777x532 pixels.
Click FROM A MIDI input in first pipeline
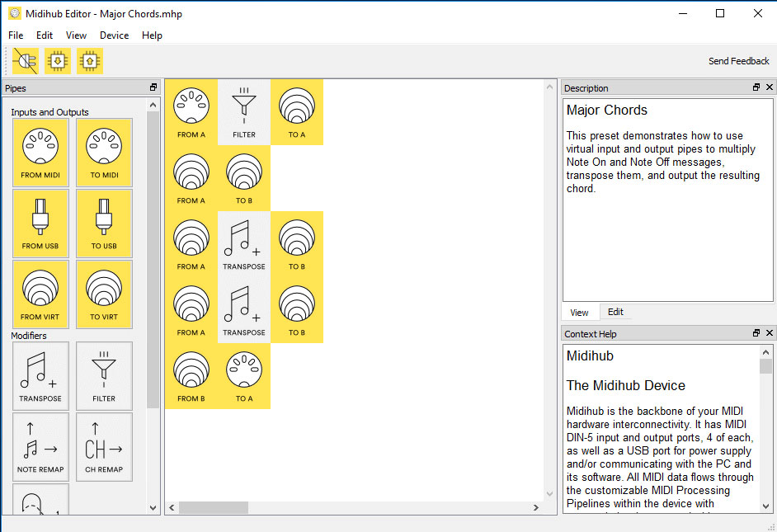pos(191,112)
